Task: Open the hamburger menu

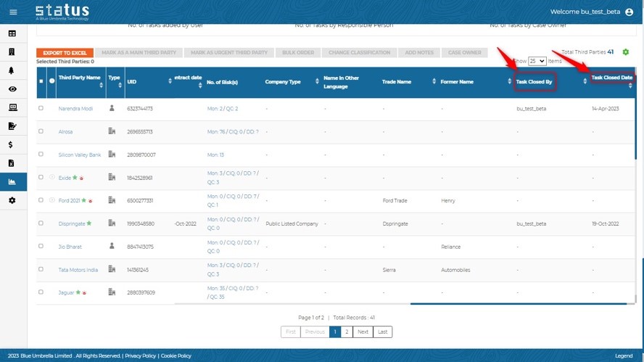Action: [x=13, y=12]
